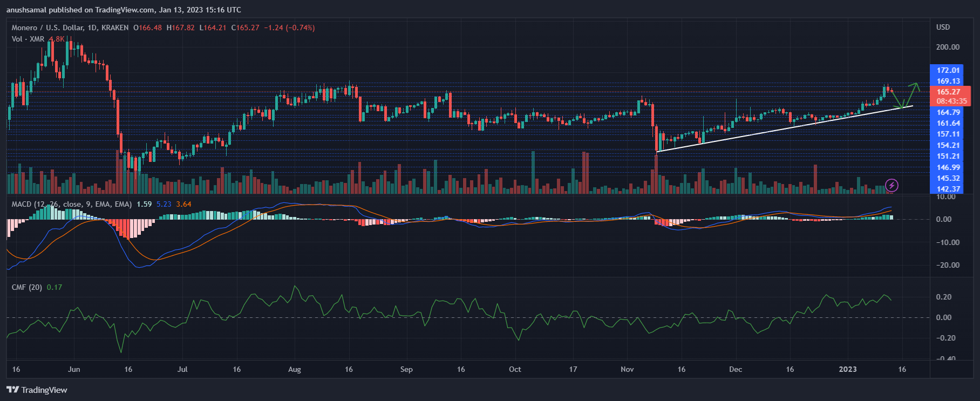Click the purple lightning bolt event icon
The height and width of the screenshot is (401, 980).
891,186
